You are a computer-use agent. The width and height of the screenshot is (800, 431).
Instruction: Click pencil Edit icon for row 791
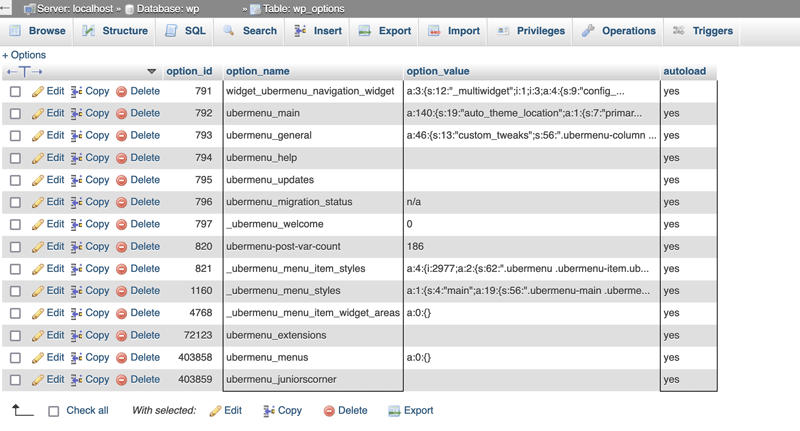[38, 92]
